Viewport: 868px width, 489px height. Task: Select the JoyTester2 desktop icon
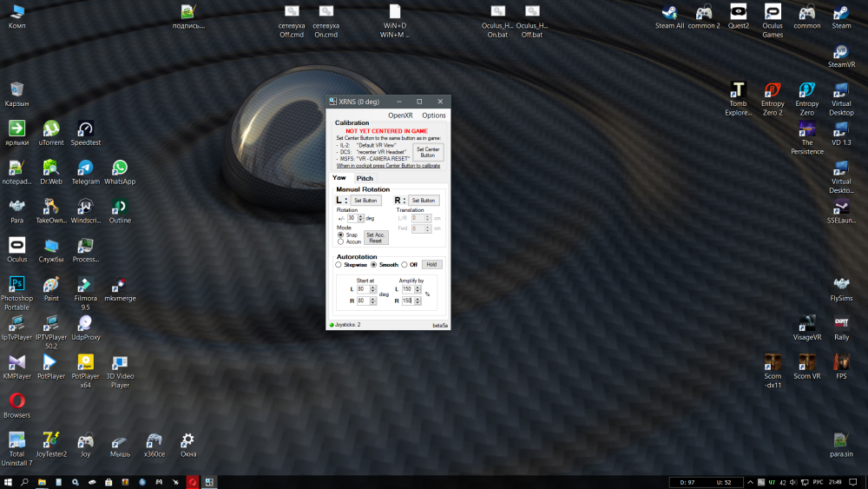(x=51, y=445)
